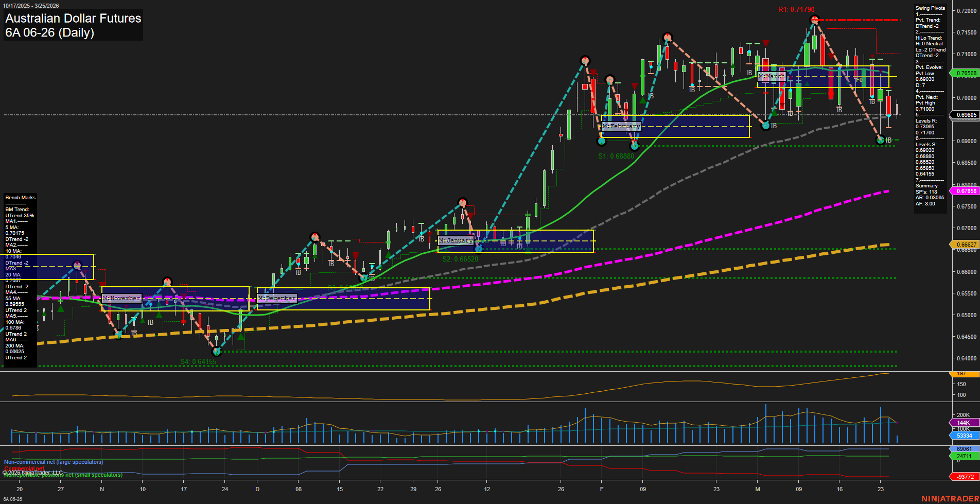Click the AF: 8.00 summary value
Image resolution: width=980 pixels, height=504 pixels.
925,204
